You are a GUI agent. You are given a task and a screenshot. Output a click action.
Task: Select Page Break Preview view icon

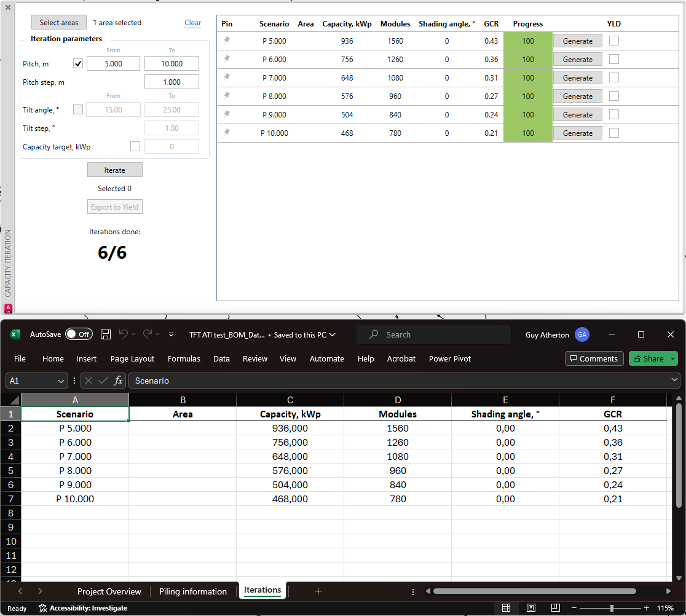[x=556, y=608]
